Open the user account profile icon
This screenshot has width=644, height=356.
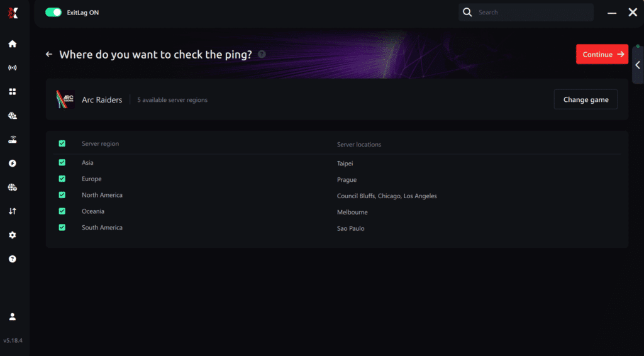[13, 316]
